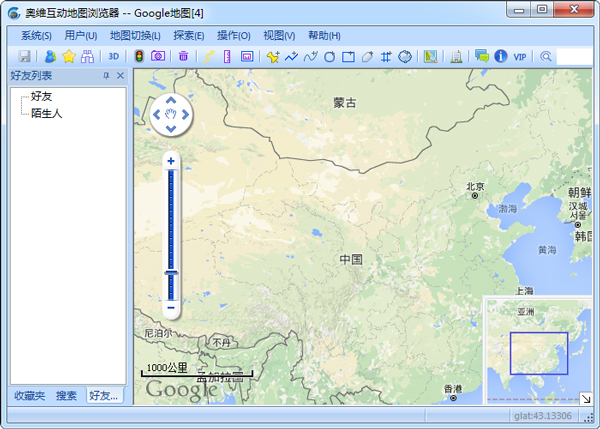The height and width of the screenshot is (429, 600).
Task: Click the hand pan center control
Action: [171, 114]
